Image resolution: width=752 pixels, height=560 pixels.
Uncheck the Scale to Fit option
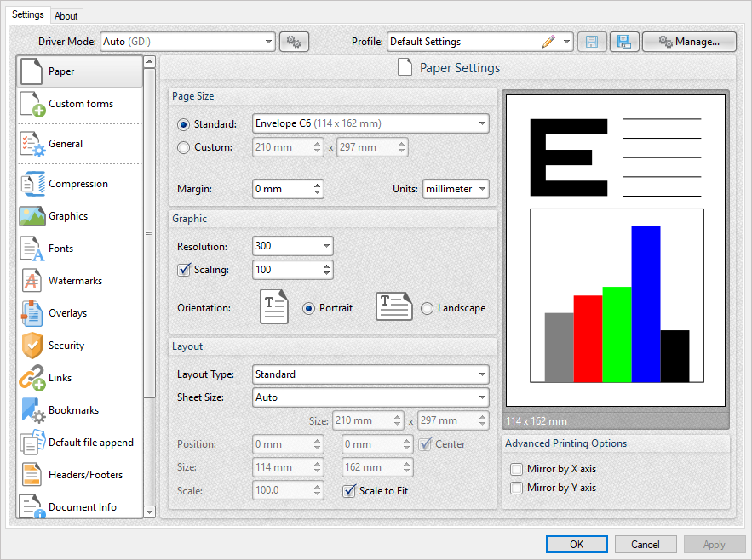point(348,491)
